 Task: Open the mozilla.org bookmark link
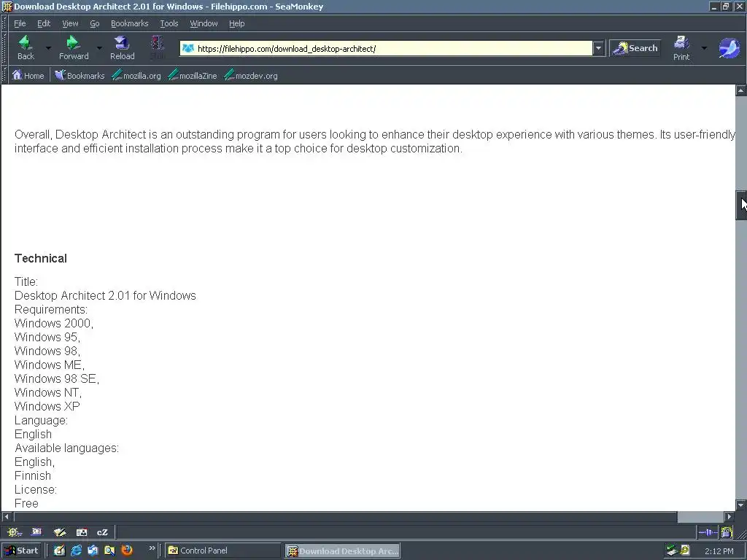136,75
